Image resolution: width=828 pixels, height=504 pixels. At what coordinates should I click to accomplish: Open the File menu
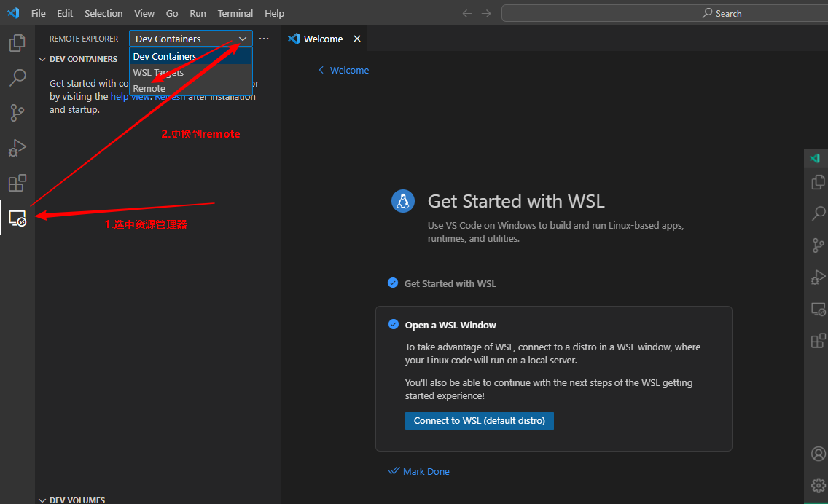[x=39, y=13]
